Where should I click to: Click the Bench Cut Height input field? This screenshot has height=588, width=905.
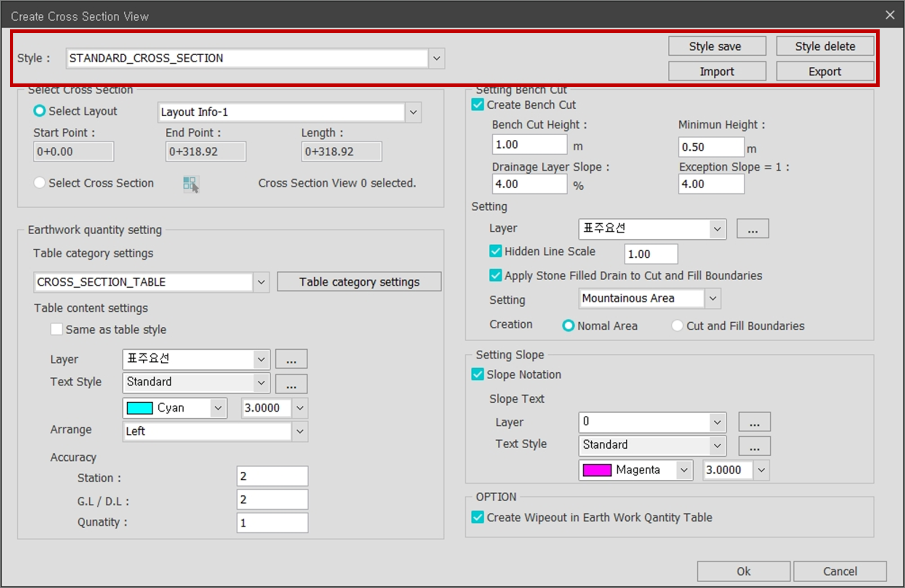[x=530, y=144]
